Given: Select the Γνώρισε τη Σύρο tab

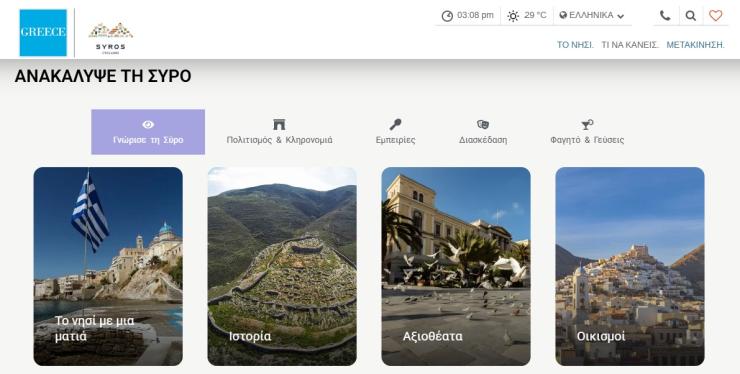Looking at the screenshot, I should pyautogui.click(x=148, y=132).
